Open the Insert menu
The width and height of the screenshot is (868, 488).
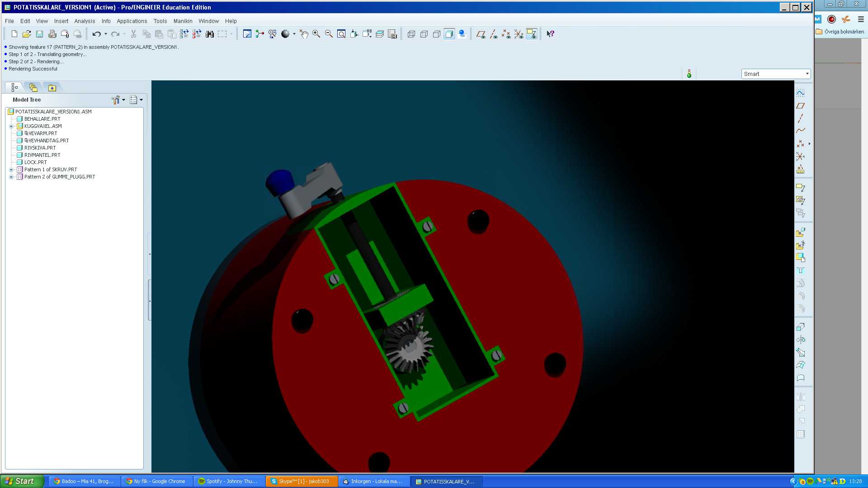click(x=61, y=21)
